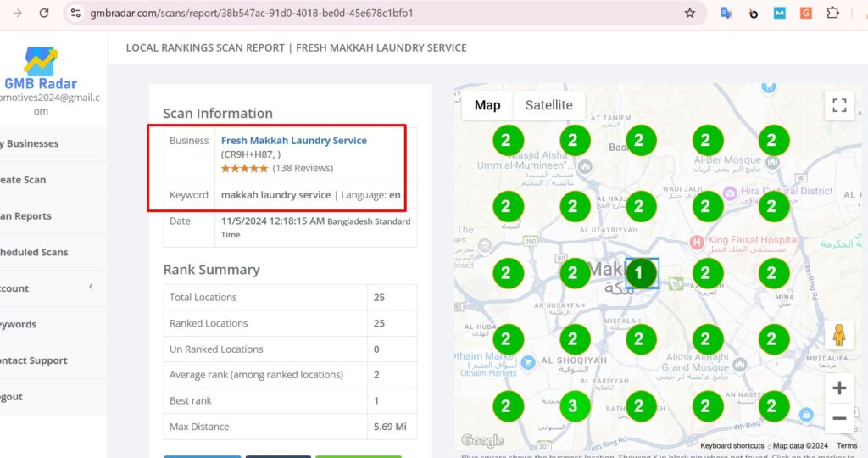This screenshot has width=868, height=458.
Task: Click the Best rank row label
Action: tap(191, 400)
